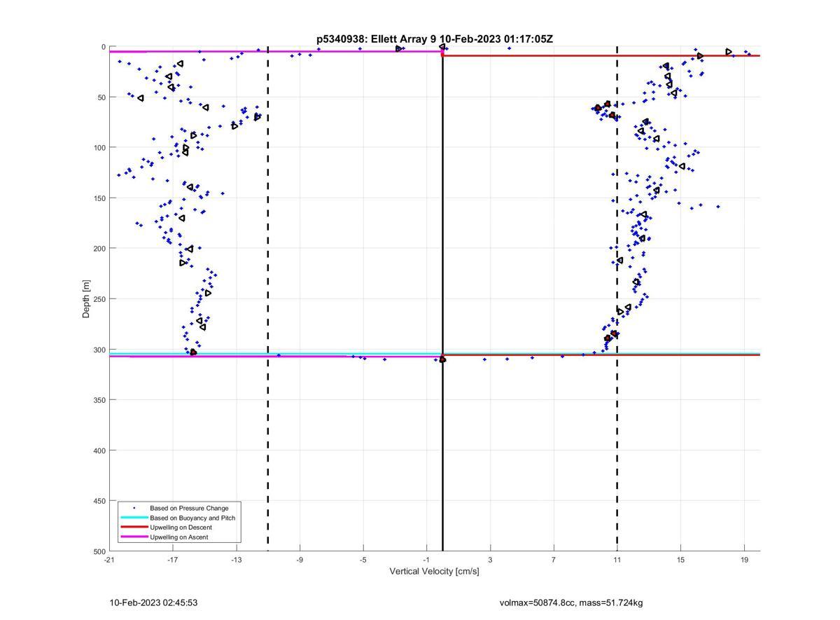Click the magenta line swatch in legend
Image resolution: width=840 pixels, height=620 pixels.
(x=134, y=537)
